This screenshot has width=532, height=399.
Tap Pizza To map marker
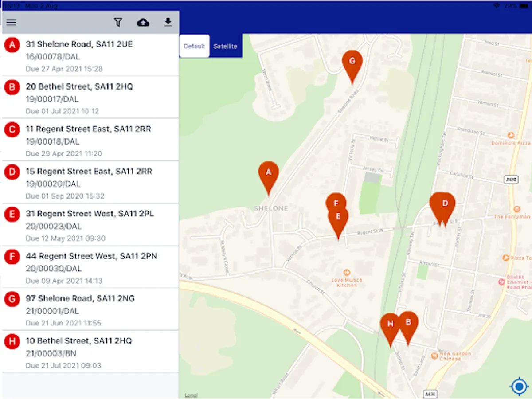click(506, 258)
